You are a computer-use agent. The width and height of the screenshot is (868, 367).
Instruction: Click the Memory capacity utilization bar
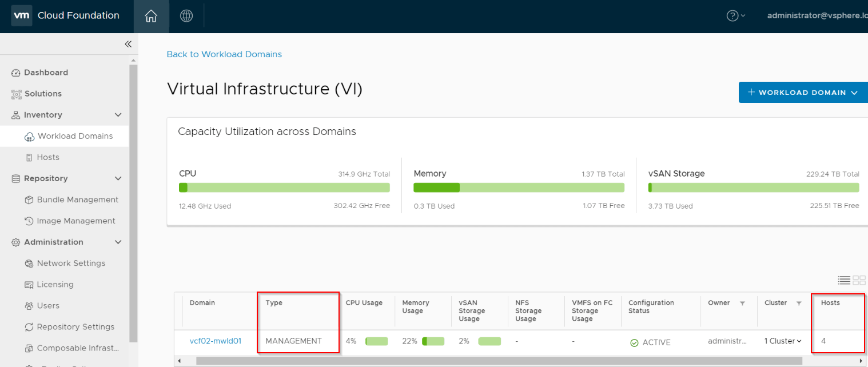(x=519, y=188)
